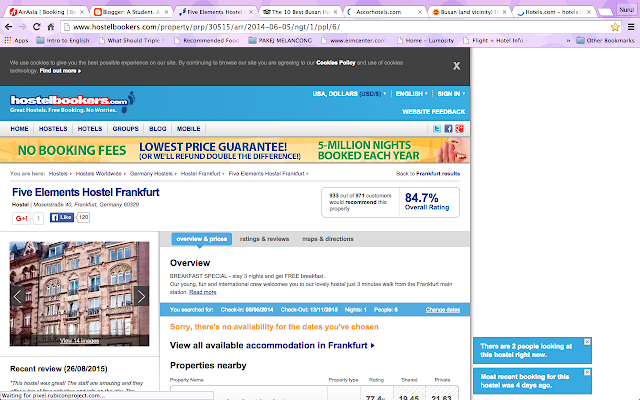Click the hostel building photo thumbnail
Viewport: 640px width, 400px height.
click(x=80, y=294)
